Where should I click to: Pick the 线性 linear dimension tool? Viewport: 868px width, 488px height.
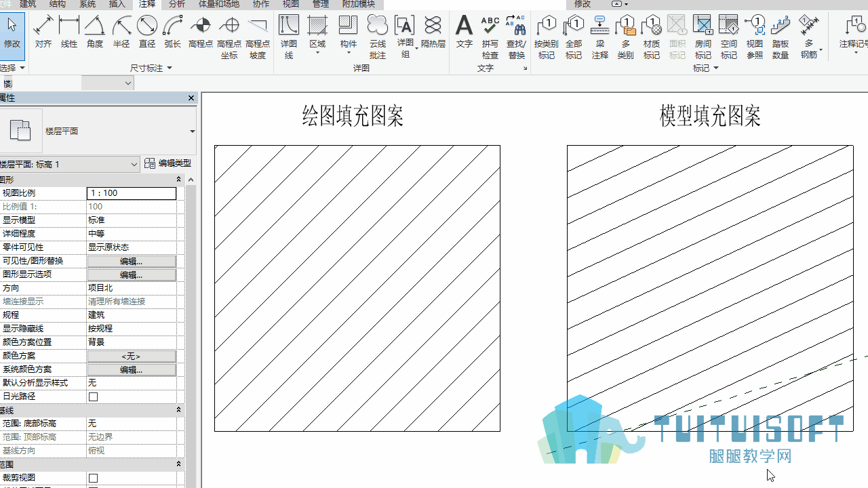tap(69, 32)
